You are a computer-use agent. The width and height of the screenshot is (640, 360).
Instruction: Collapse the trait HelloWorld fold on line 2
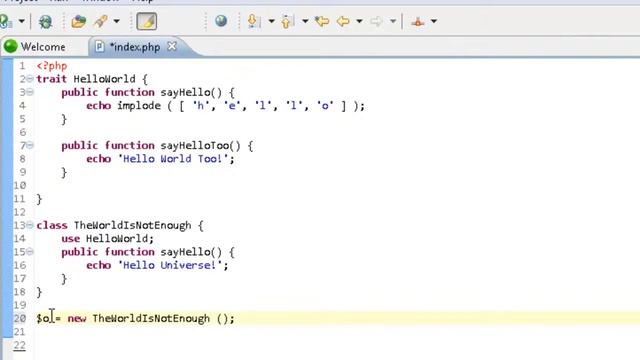click(x=30, y=79)
